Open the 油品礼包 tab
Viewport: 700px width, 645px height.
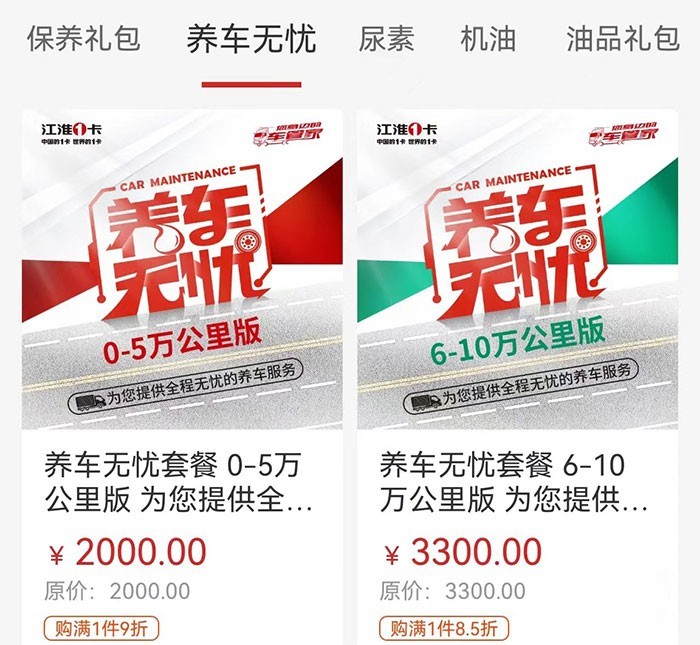click(623, 38)
